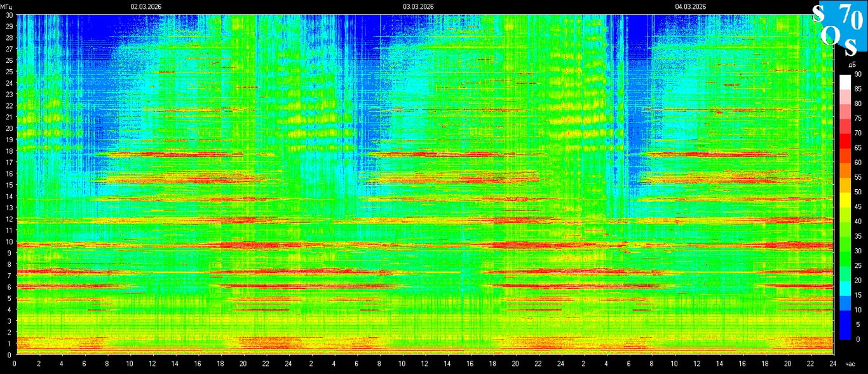Select the 02.03.2026 date label
868x374 pixels.
pos(146,6)
